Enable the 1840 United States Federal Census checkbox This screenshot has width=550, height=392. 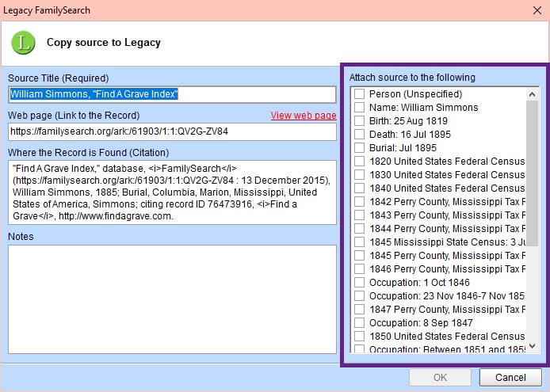[x=359, y=188]
